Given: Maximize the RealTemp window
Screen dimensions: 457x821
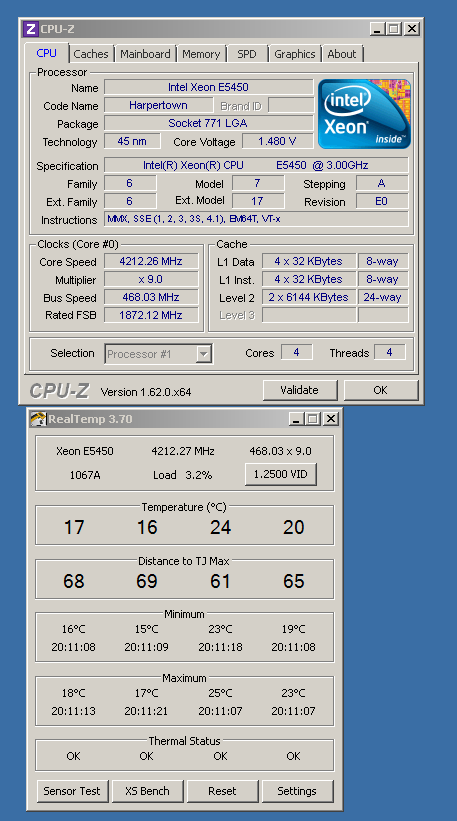Looking at the screenshot, I should coord(313,419).
